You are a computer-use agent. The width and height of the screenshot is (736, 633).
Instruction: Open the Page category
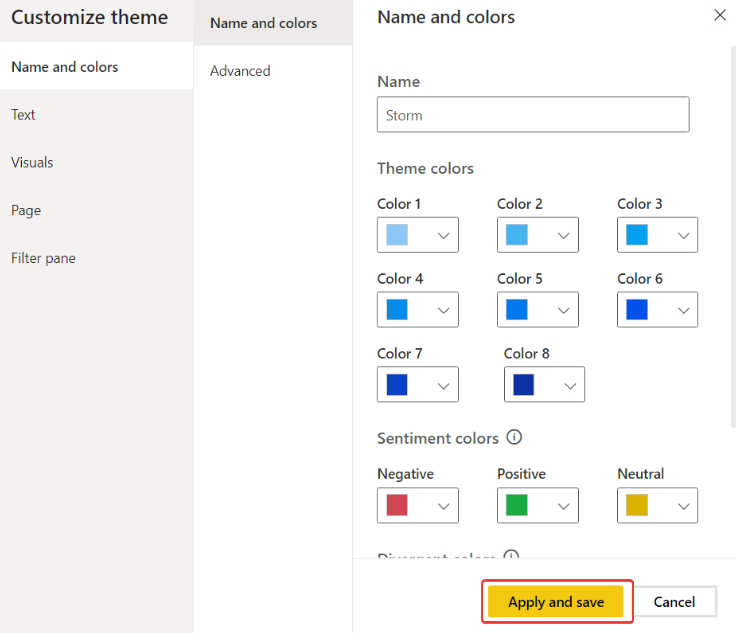pos(96,210)
